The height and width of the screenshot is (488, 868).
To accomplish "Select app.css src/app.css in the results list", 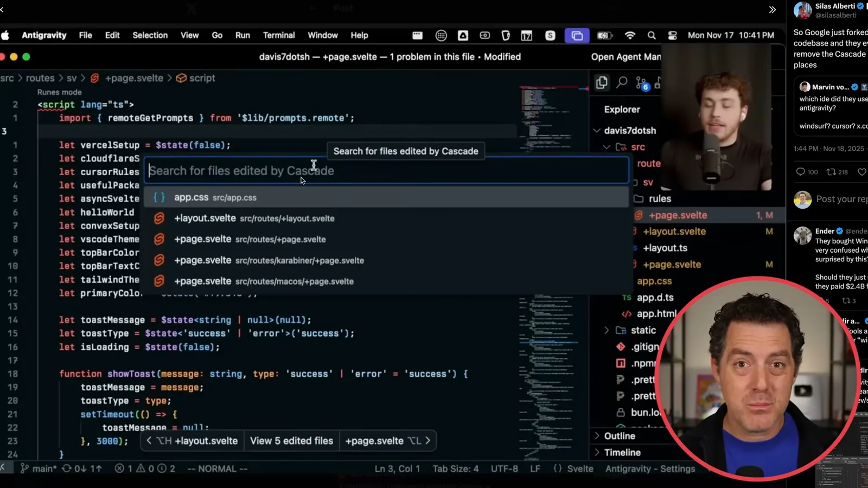I will (386, 197).
